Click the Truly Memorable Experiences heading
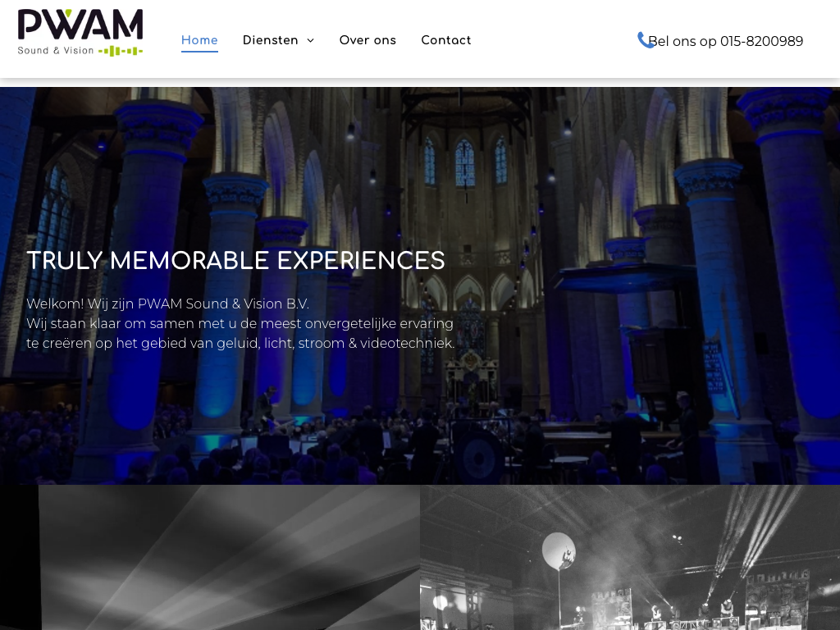The height and width of the screenshot is (630, 840). point(235,261)
